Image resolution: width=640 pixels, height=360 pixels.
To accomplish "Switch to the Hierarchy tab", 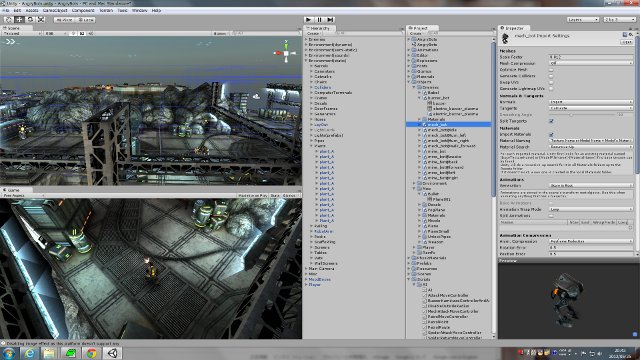I will 320,28.
